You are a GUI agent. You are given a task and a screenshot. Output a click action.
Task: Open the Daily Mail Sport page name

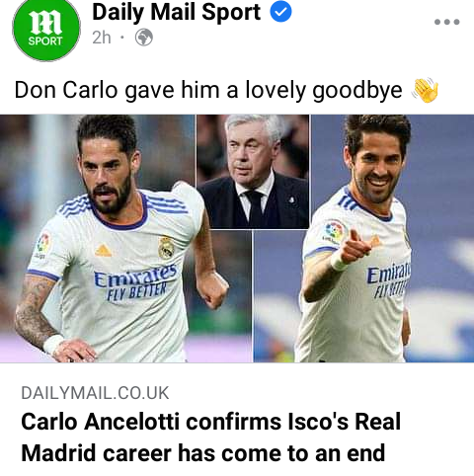click(x=177, y=13)
